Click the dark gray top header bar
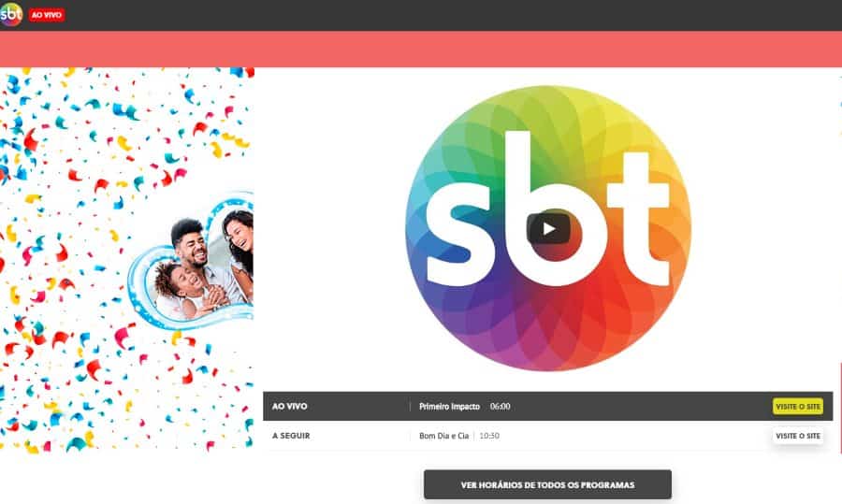This screenshot has height=504, width=842. 421,15
